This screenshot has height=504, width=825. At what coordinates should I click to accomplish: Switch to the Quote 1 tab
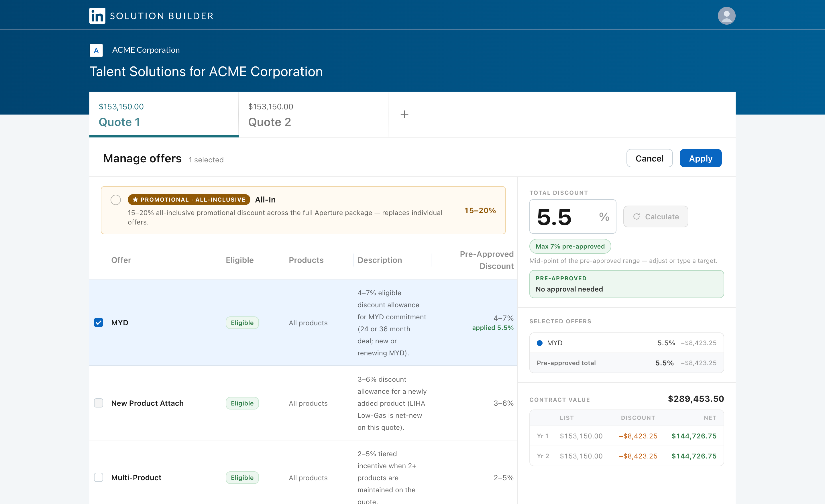click(164, 115)
